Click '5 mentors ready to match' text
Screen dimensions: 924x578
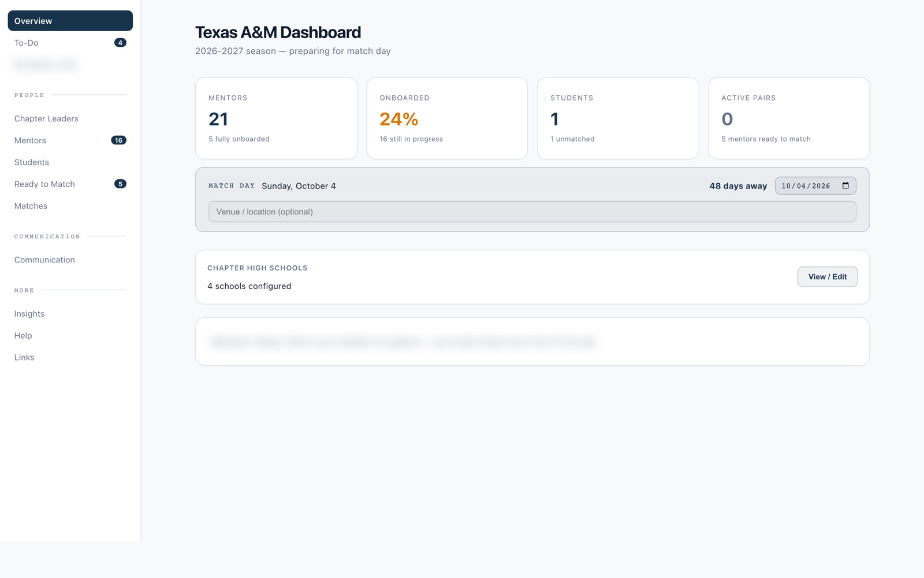pyautogui.click(x=766, y=139)
